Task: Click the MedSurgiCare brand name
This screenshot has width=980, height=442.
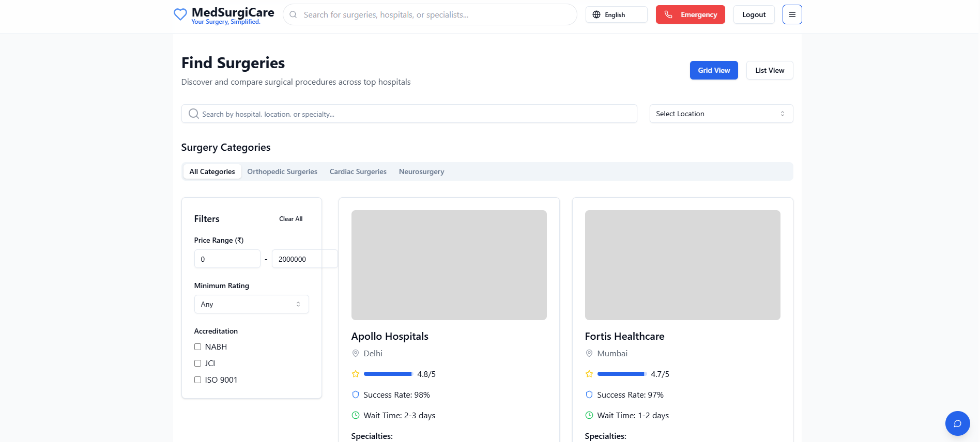Action: 233,12
